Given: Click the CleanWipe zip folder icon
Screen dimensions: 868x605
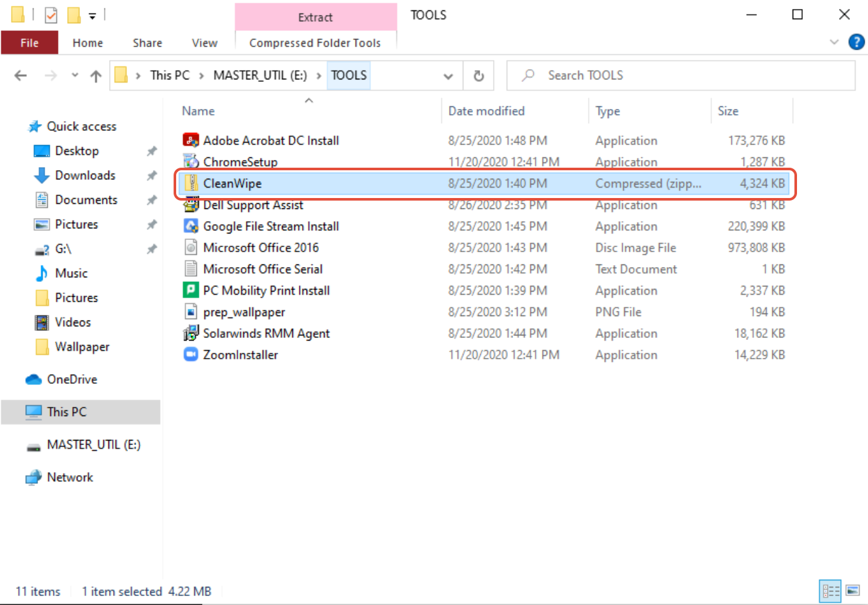Looking at the screenshot, I should (x=190, y=183).
